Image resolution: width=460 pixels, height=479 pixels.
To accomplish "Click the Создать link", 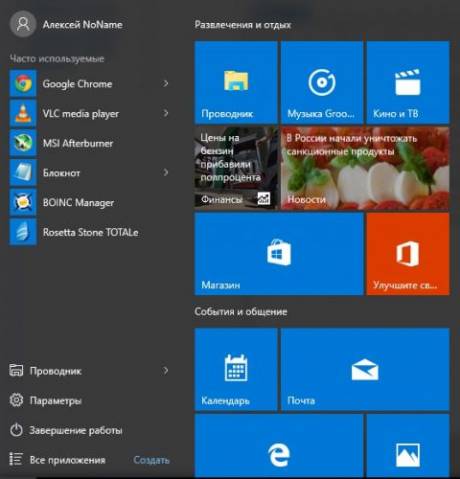I will [151, 460].
